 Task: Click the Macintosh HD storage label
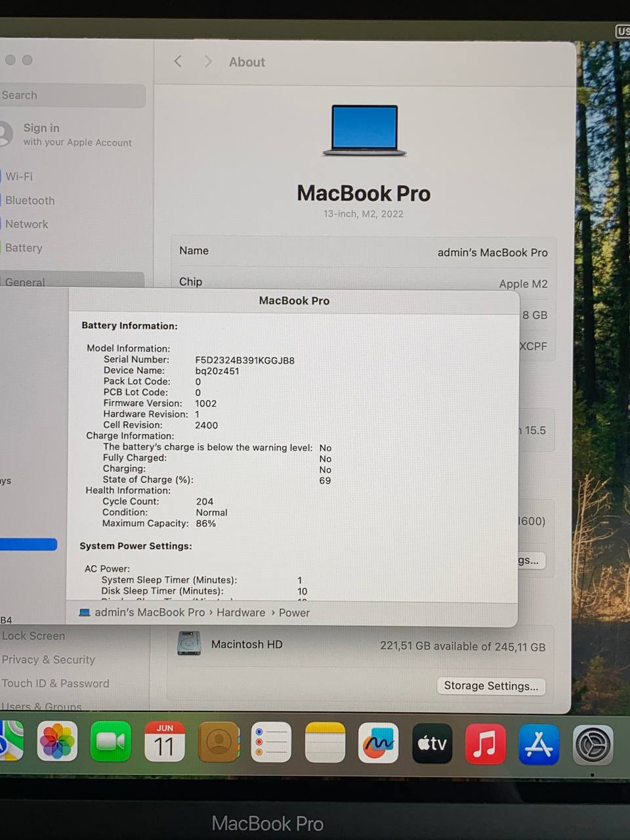coord(247,644)
